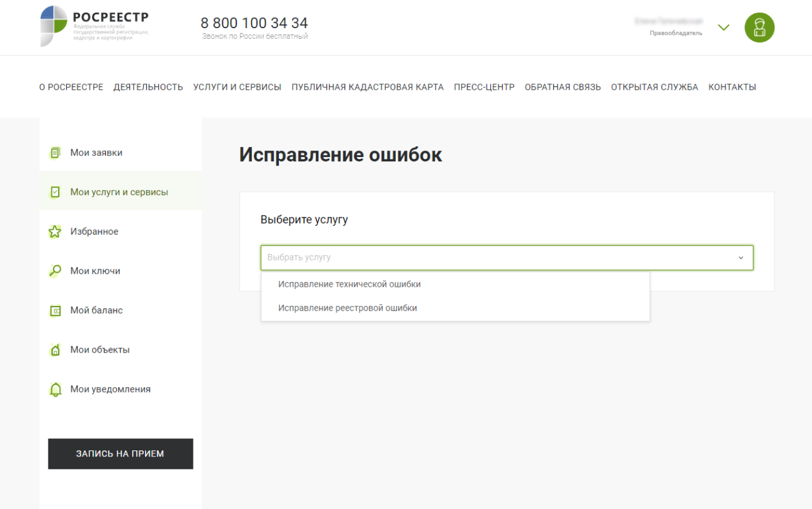The height and width of the screenshot is (509, 812).
Task: Open the УСЛУГИ И СЕРВИСЫ menu
Action: click(x=237, y=87)
